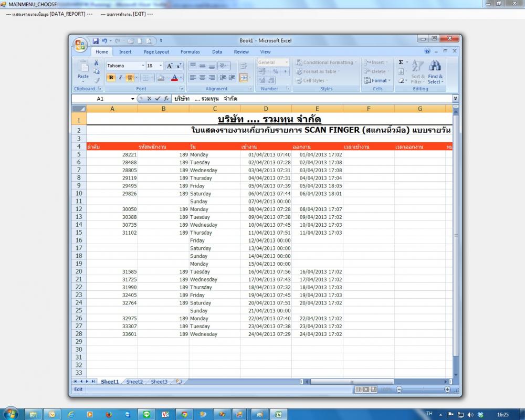Toggle Italic formatting
The image size is (525, 420).
pyautogui.click(x=120, y=78)
